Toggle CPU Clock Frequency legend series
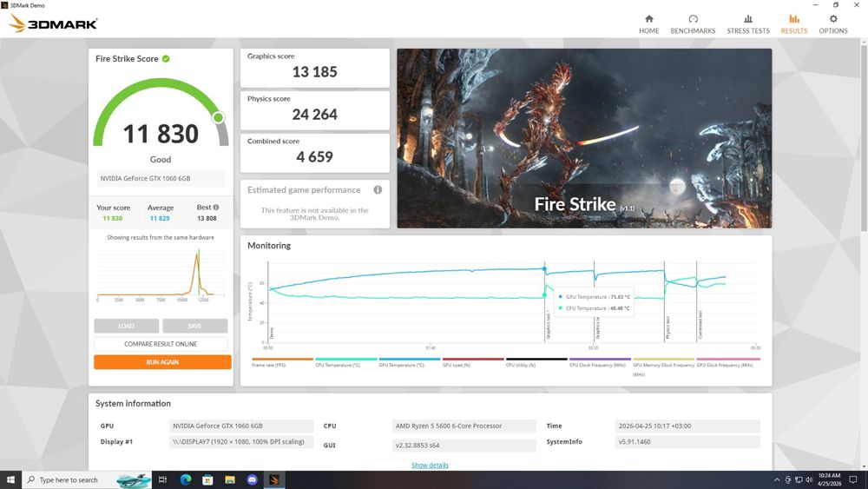The image size is (868, 489). pos(600,362)
